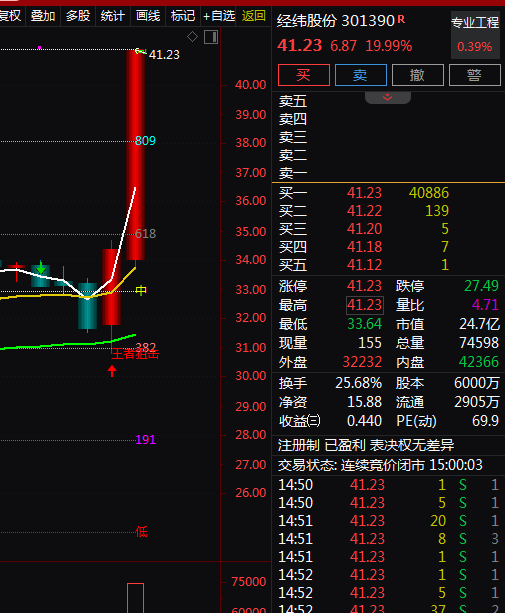
Task: Select the 画线 draw line tool
Action: pyautogui.click(x=148, y=16)
